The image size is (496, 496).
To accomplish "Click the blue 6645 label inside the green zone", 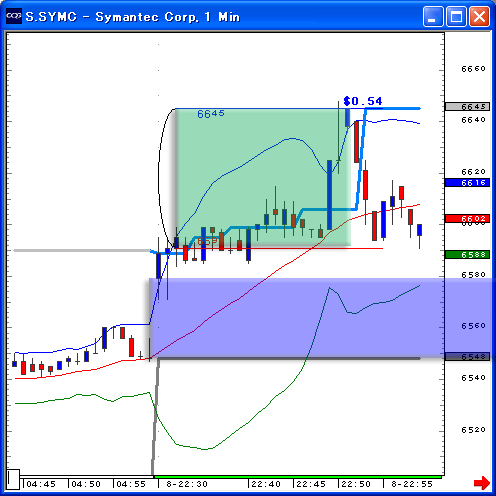I will click(211, 114).
